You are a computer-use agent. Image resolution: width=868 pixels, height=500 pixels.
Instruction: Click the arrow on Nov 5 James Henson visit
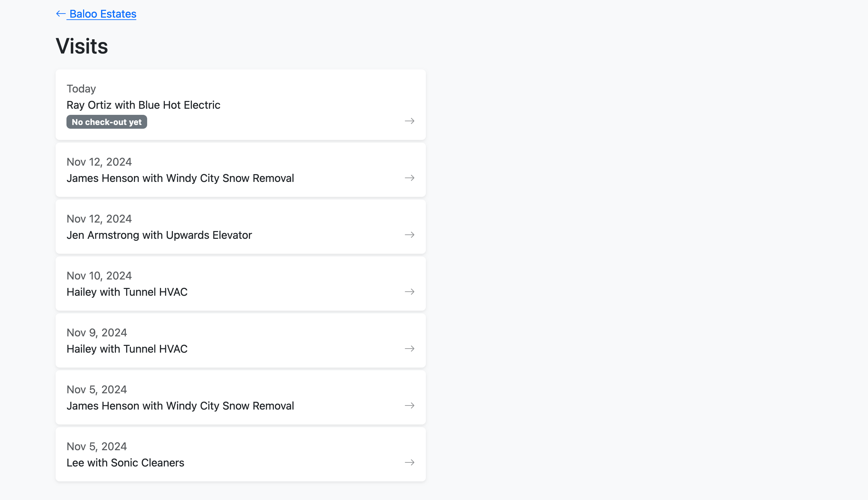pyautogui.click(x=409, y=405)
